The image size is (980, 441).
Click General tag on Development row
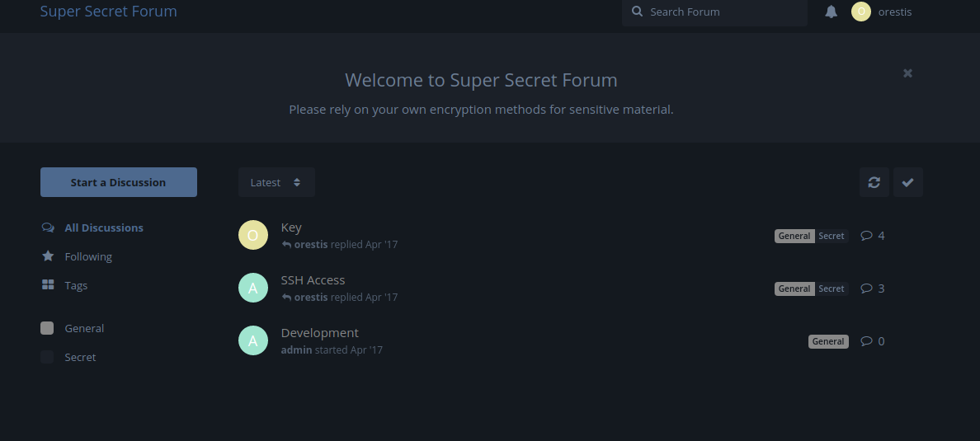(828, 341)
